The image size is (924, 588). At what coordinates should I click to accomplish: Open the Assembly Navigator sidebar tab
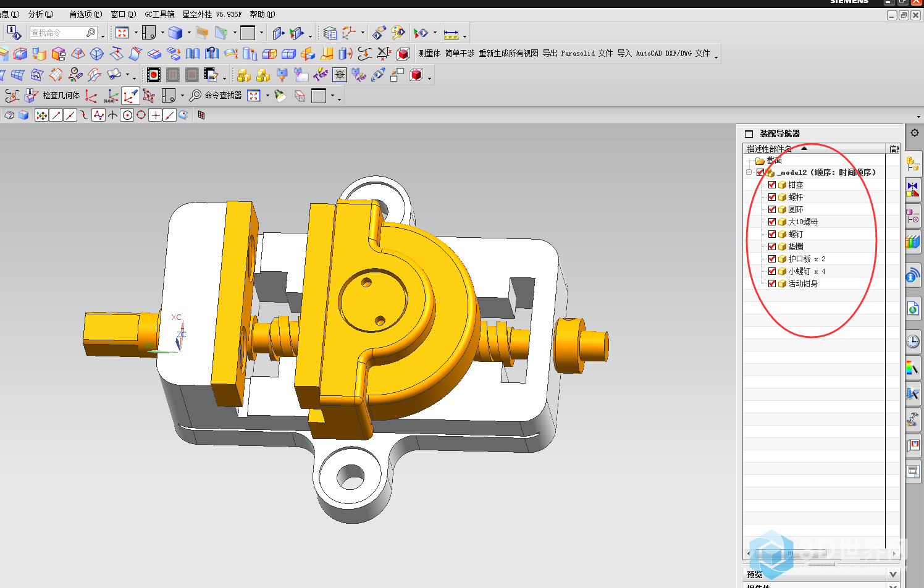click(912, 163)
